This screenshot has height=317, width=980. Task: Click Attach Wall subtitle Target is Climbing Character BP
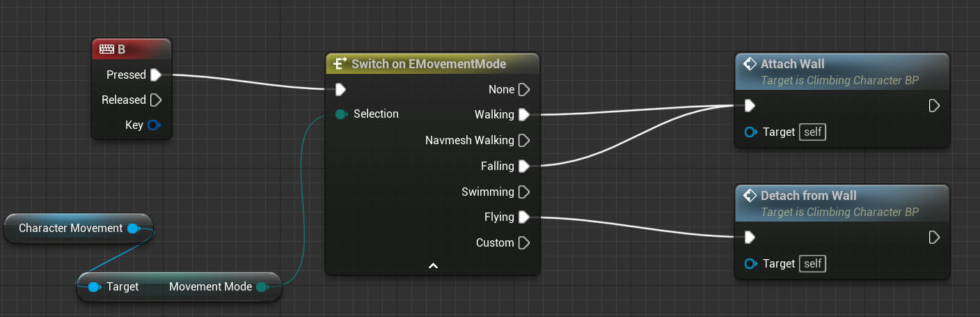tap(840, 81)
